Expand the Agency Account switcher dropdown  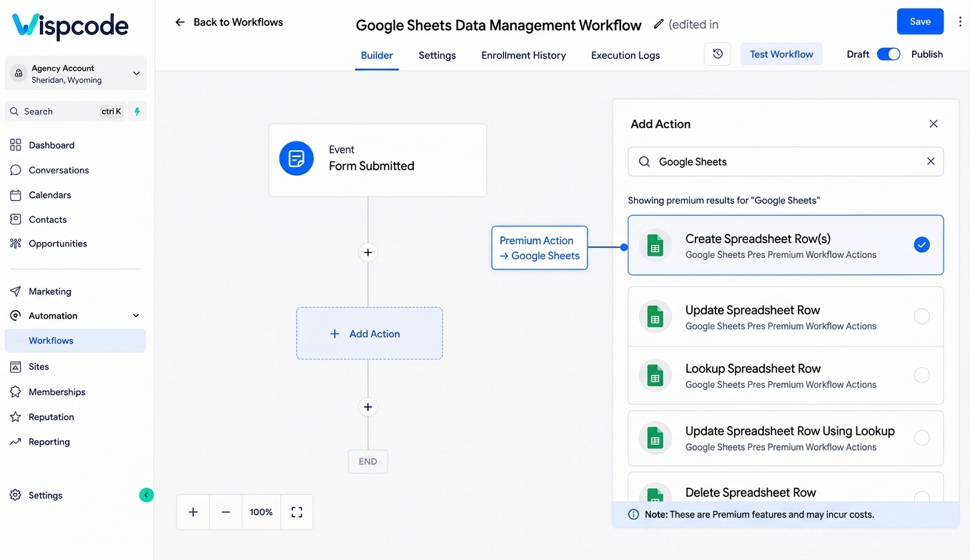pyautogui.click(x=137, y=74)
